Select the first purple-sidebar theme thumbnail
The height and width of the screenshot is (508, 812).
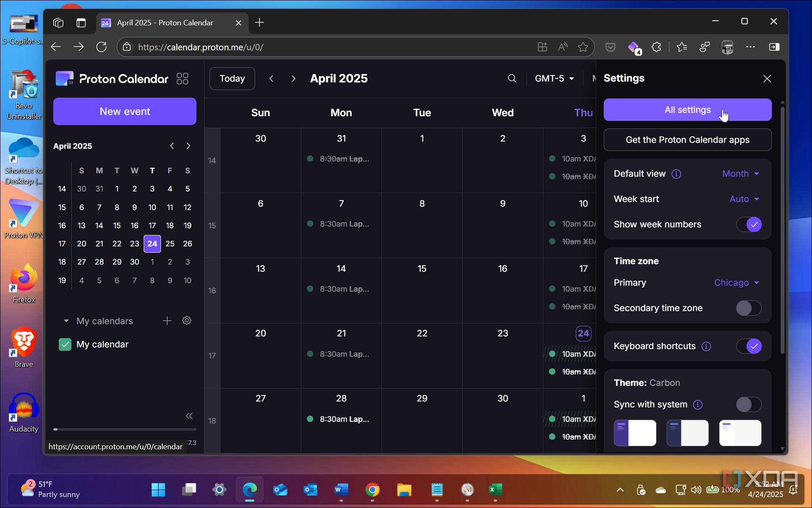pos(635,433)
